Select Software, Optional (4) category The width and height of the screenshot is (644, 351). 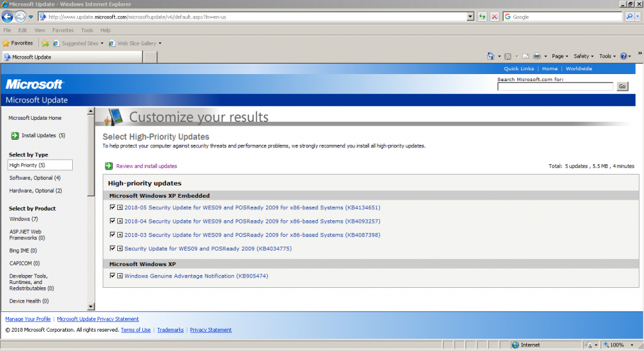tap(35, 178)
